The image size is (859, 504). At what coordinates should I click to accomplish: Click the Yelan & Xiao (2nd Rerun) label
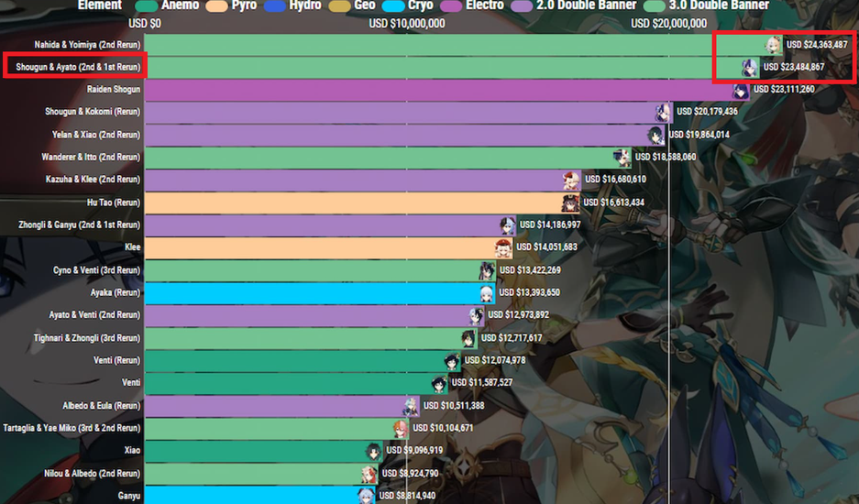[96, 135]
